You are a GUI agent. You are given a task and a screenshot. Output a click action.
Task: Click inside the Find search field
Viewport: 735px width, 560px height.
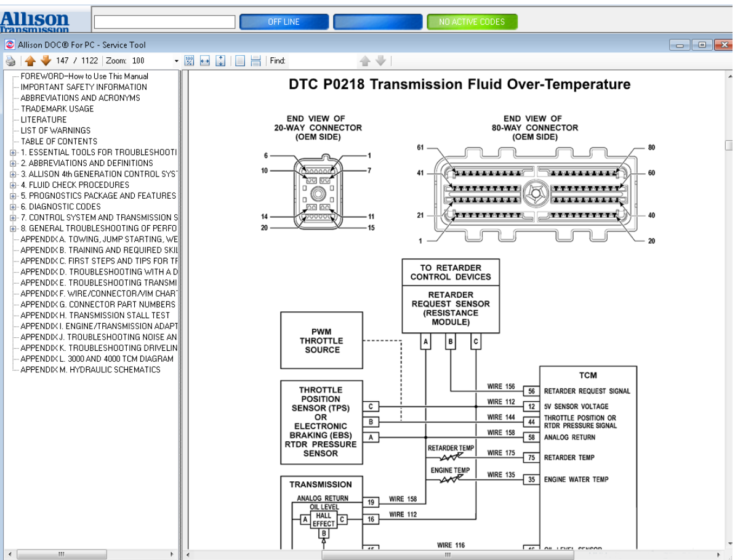coord(320,60)
